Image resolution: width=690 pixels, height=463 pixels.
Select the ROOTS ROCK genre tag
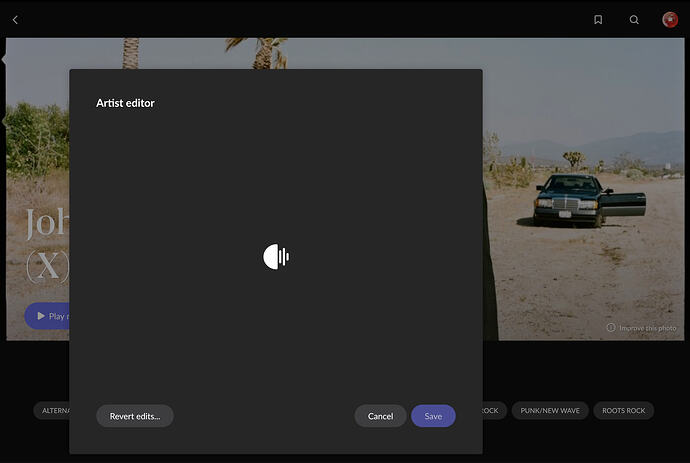(624, 411)
